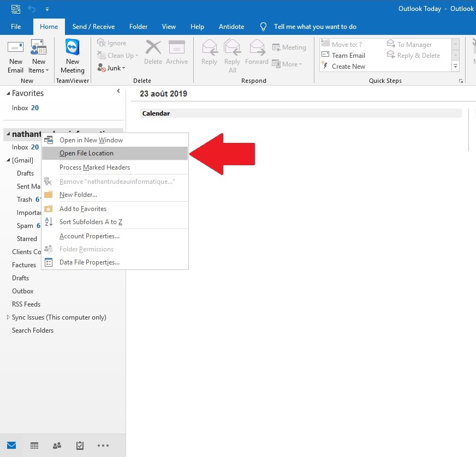Open Customize Quick Access Toolbar dropdown
The width and height of the screenshot is (476, 457).
(47, 9)
